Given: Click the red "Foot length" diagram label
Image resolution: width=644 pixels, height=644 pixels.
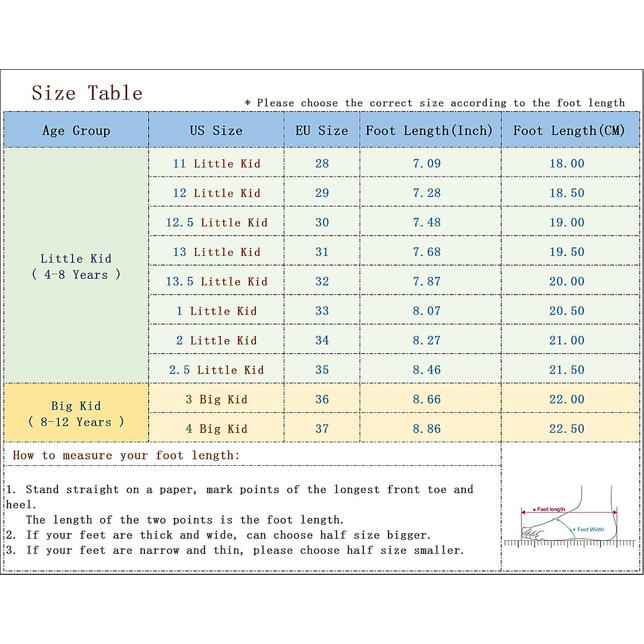Looking at the screenshot, I should pyautogui.click(x=550, y=509).
